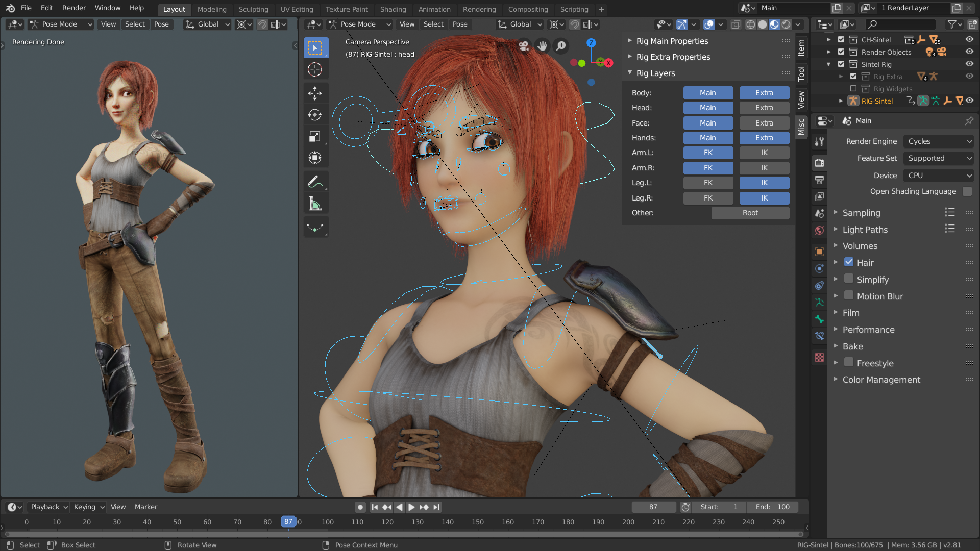The width and height of the screenshot is (980, 551).
Task: Select the Rotate tool icon
Action: pos(315,115)
